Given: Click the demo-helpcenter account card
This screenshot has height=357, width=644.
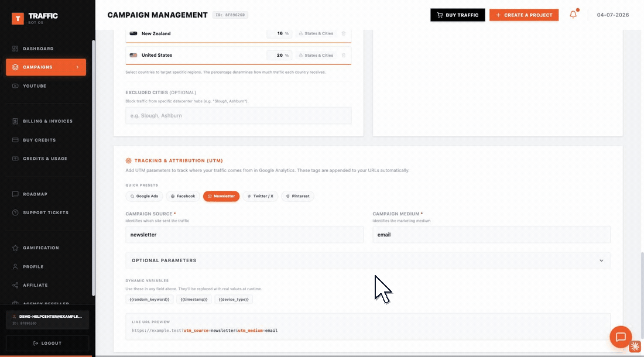Looking at the screenshot, I should tap(47, 320).
